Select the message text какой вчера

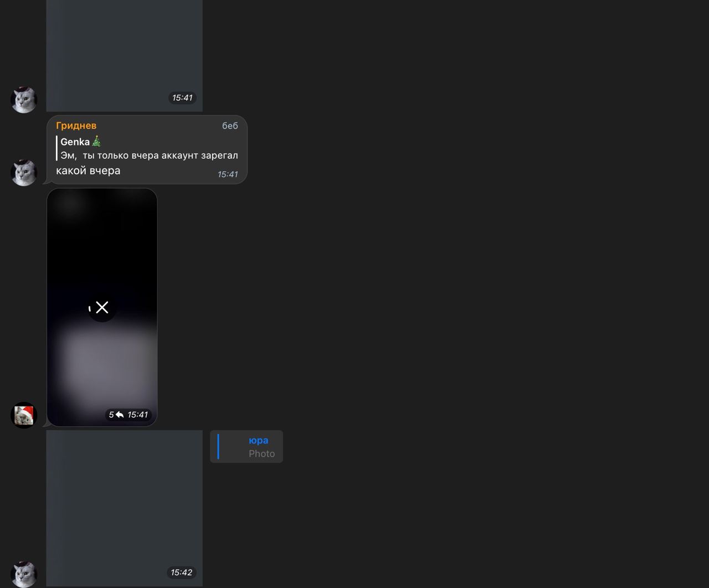pyautogui.click(x=88, y=171)
